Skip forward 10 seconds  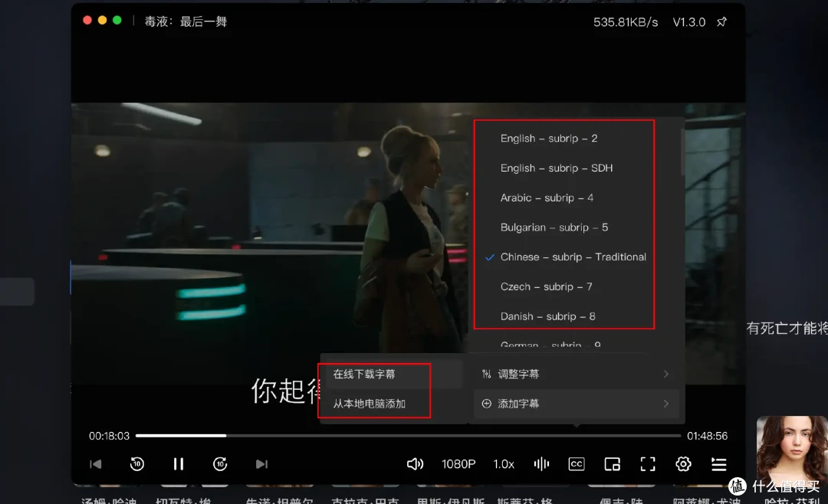click(220, 464)
